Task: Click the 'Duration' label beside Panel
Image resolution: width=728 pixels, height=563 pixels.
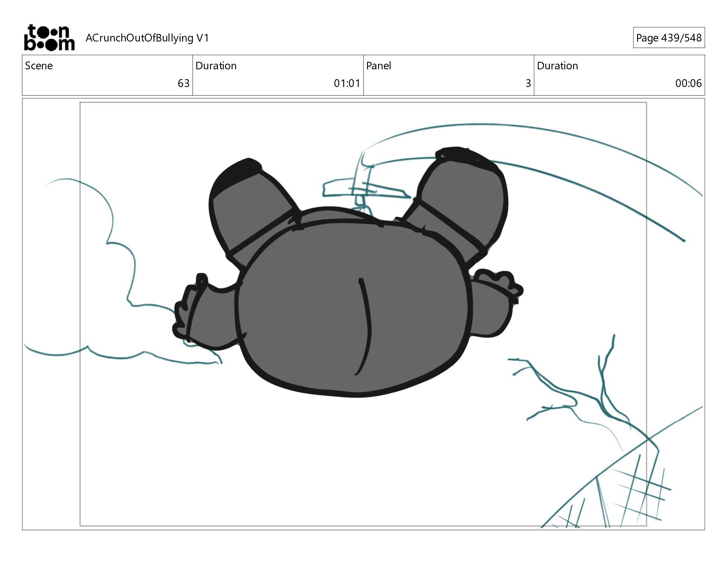Action: pyautogui.click(x=557, y=66)
